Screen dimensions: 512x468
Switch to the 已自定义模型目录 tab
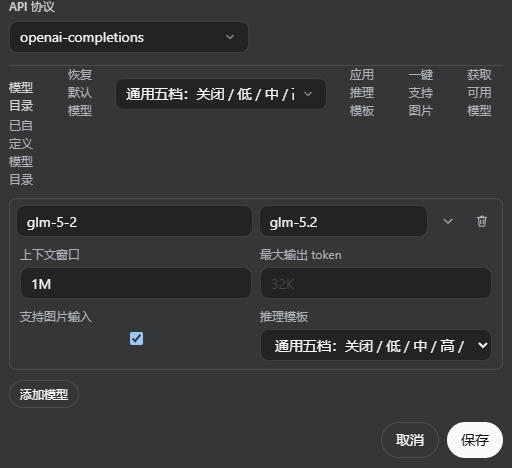[x=21, y=153]
